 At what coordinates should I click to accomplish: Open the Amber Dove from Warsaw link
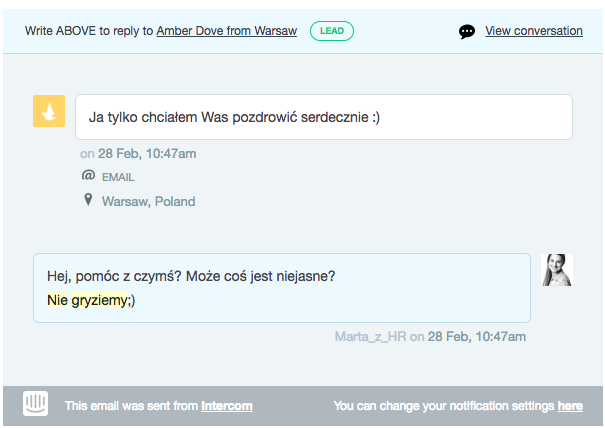226,31
